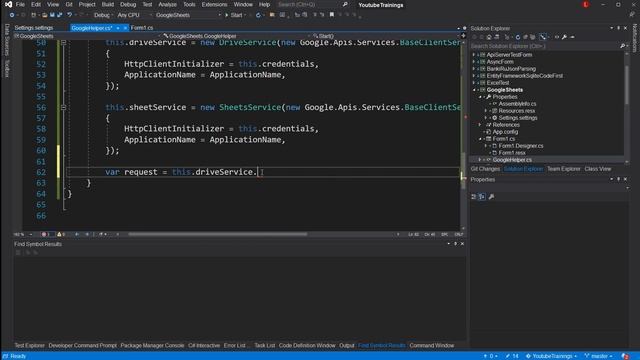Screen dimensions: 640x360
Task: Click the Sync/Refresh icon in Solution Explorer
Action: click(518, 37)
